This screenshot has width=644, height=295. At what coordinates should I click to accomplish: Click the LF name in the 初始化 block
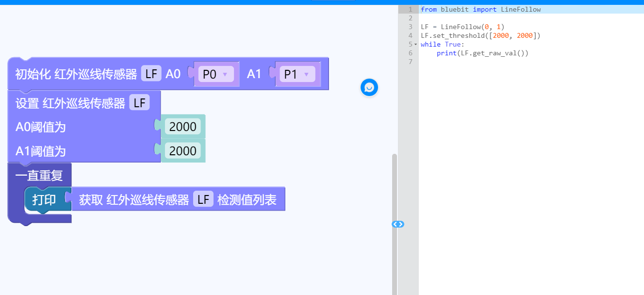pyautogui.click(x=151, y=74)
